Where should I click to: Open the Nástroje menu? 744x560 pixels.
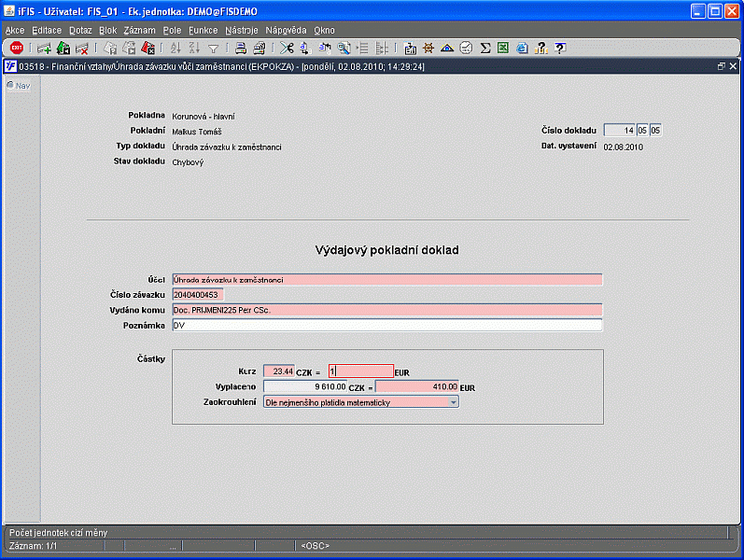pyautogui.click(x=242, y=31)
